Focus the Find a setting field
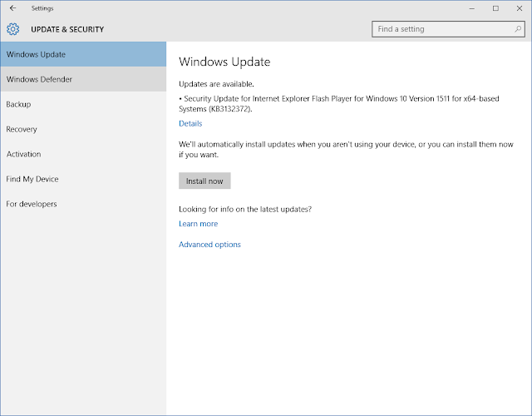532x416 pixels. coord(448,29)
